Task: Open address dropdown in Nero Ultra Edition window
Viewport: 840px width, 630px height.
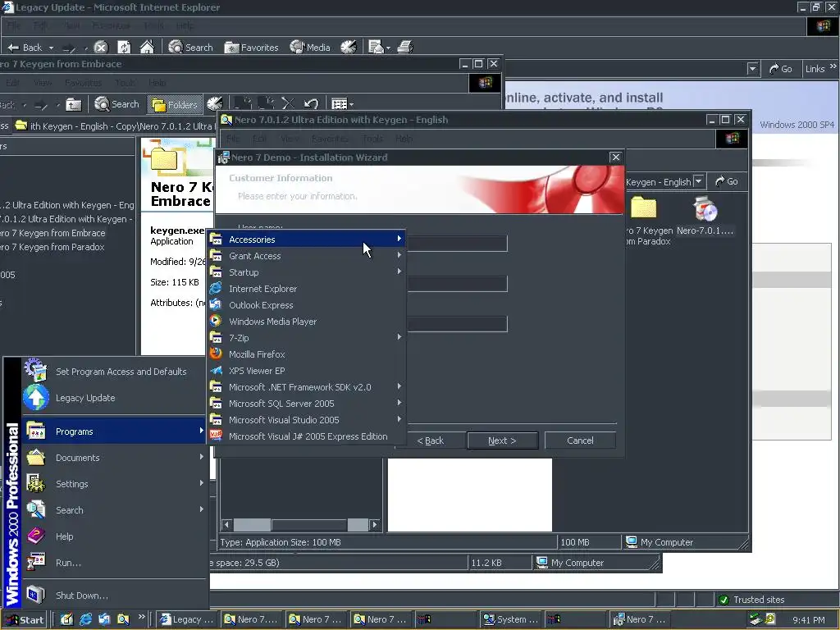Action: pyautogui.click(x=699, y=181)
